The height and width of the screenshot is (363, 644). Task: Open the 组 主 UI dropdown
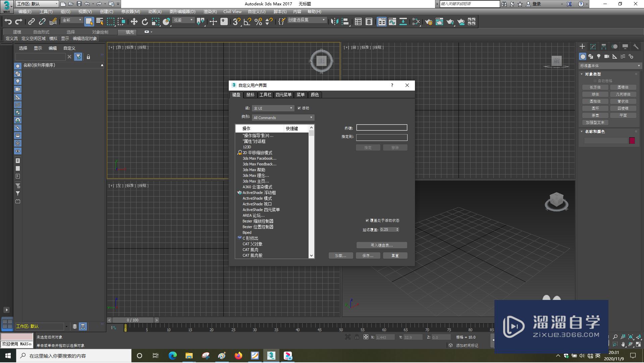273,108
